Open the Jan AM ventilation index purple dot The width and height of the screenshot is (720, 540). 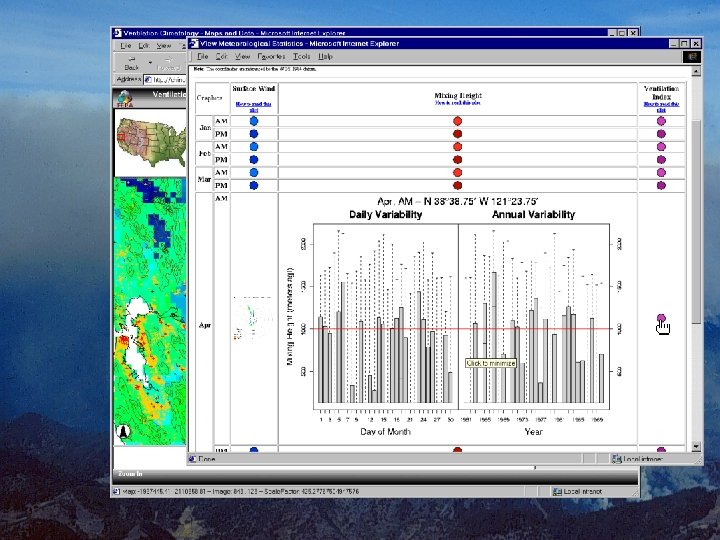click(661, 121)
